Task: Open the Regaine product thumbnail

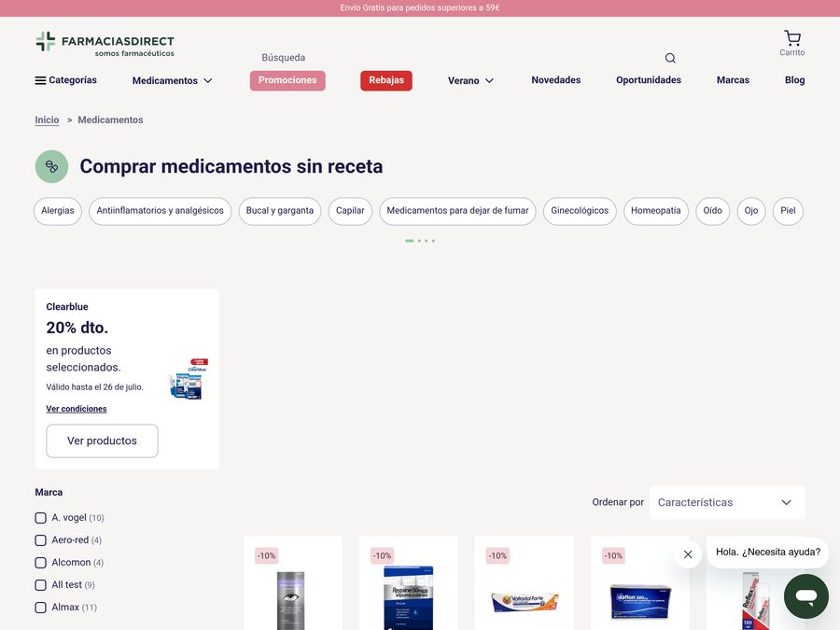Action: pos(408,597)
